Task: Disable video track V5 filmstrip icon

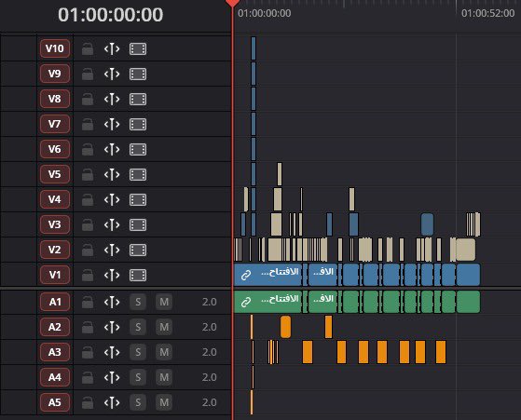Action: pyautogui.click(x=138, y=175)
